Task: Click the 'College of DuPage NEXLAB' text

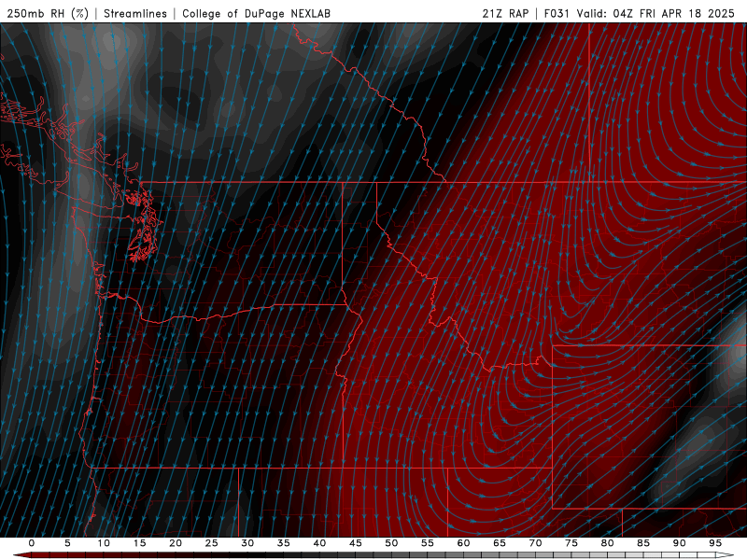Action: (x=256, y=13)
